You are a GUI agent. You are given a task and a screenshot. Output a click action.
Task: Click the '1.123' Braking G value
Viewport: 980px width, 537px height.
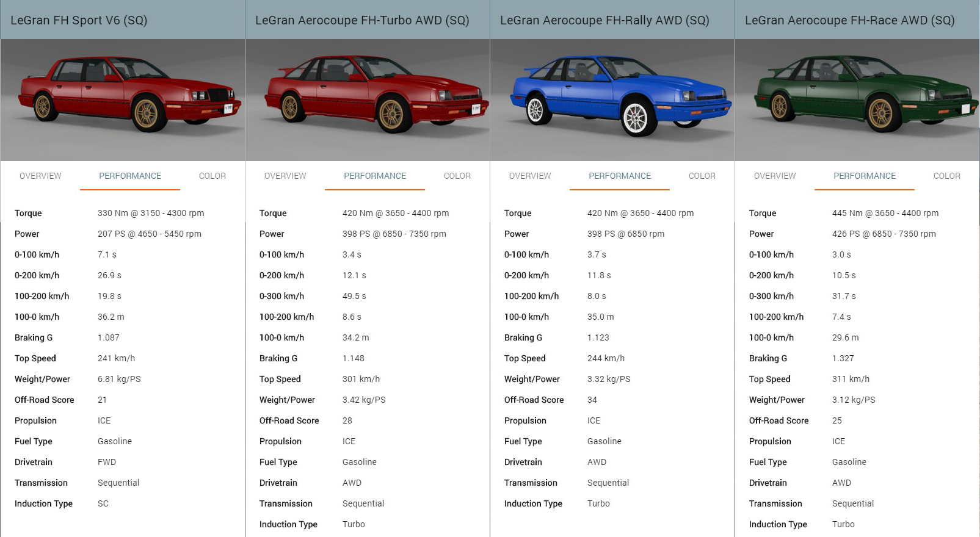pos(598,337)
